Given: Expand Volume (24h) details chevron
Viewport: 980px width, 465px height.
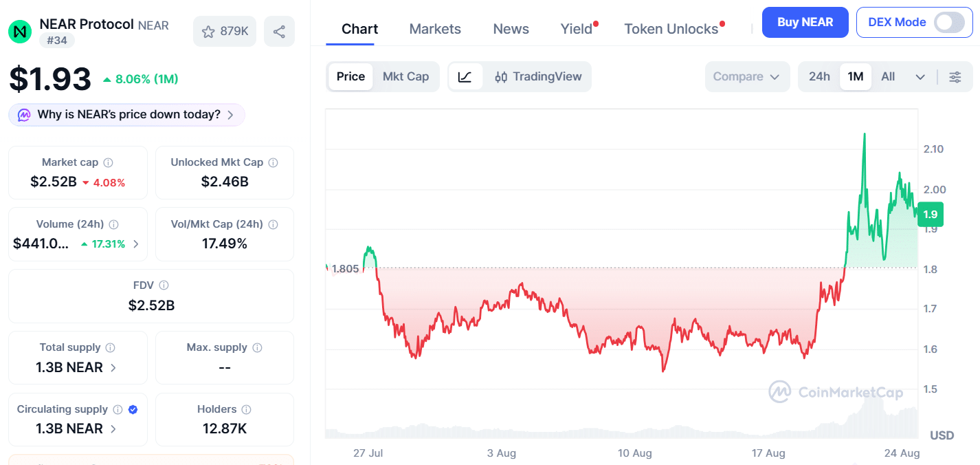Looking at the screenshot, I should (x=136, y=244).
